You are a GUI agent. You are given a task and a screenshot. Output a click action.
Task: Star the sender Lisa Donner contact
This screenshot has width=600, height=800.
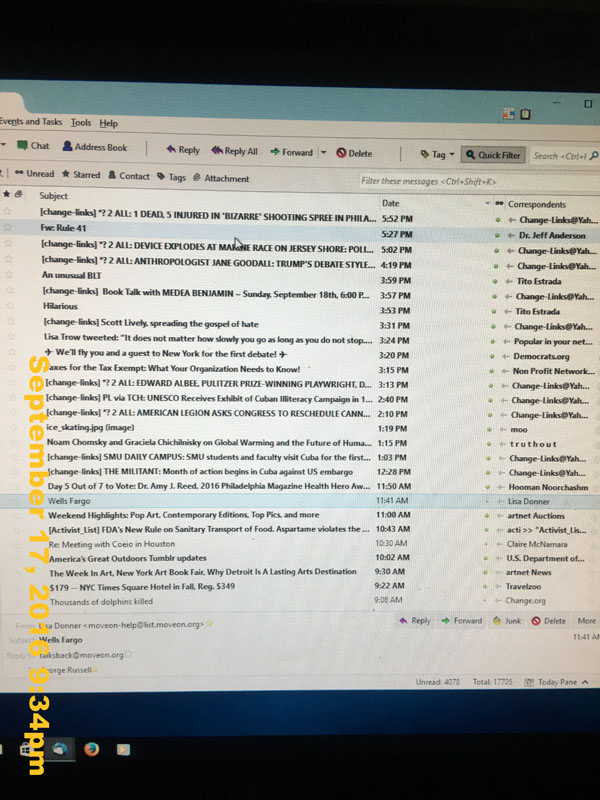click(209, 623)
